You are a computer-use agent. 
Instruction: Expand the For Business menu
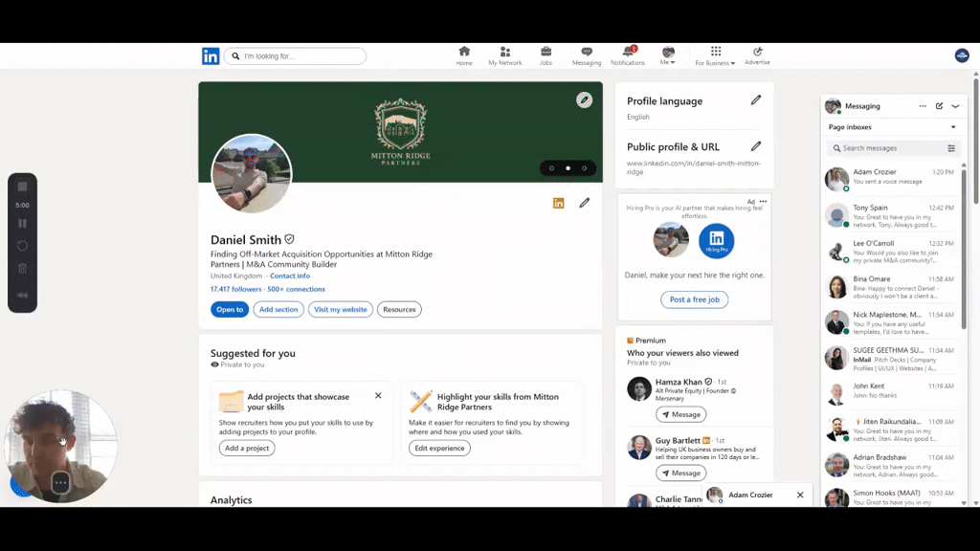tap(715, 55)
